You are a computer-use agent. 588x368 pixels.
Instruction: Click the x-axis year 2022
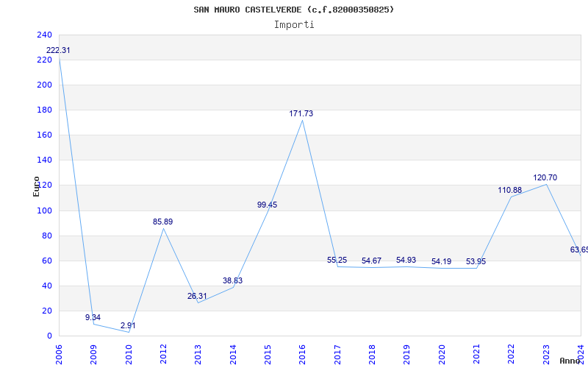(512, 355)
